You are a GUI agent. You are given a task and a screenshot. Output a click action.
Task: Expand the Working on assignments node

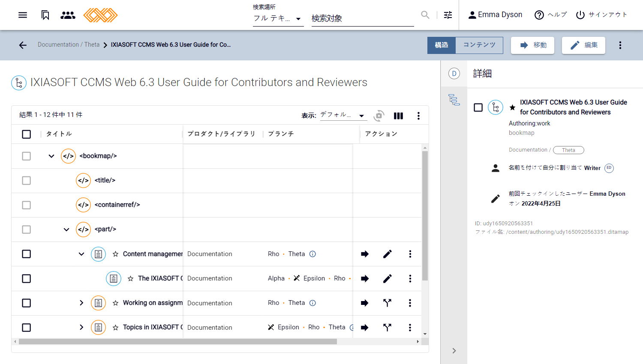pos(81,303)
